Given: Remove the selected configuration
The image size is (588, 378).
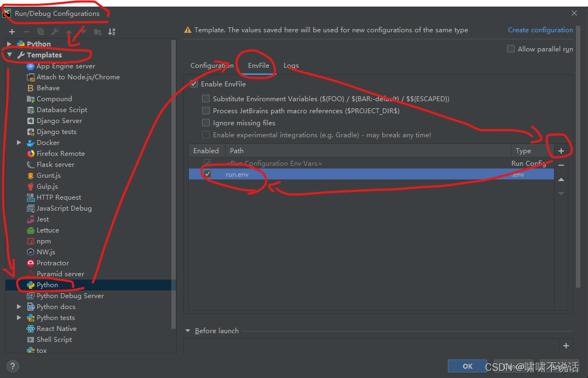Looking at the screenshot, I should tap(25, 31).
